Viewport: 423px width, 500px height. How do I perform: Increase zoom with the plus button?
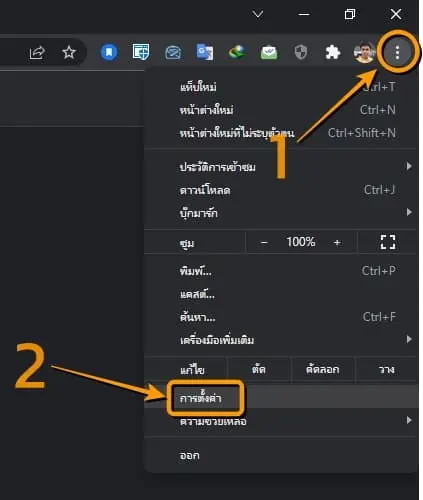337,242
